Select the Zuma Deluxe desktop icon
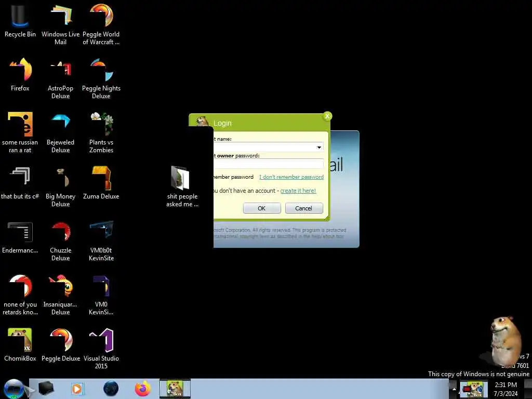Image resolution: width=532 pixels, height=399 pixels. tap(101, 182)
